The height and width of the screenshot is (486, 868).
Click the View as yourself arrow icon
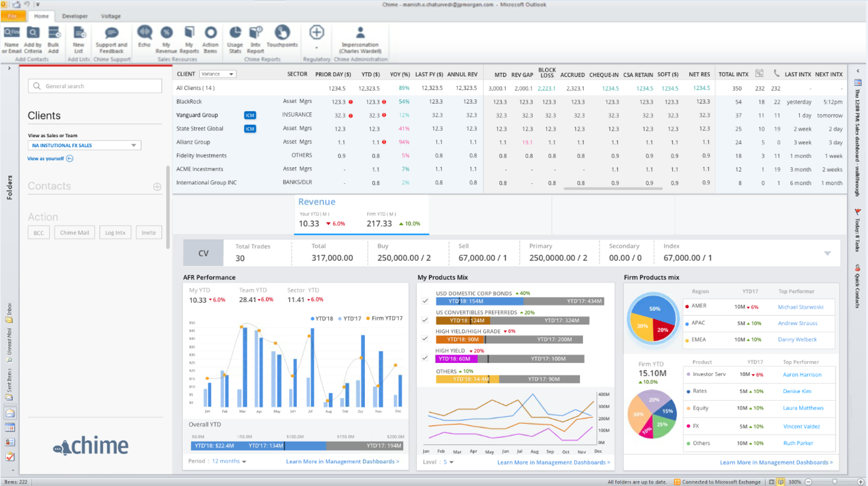tap(70, 158)
